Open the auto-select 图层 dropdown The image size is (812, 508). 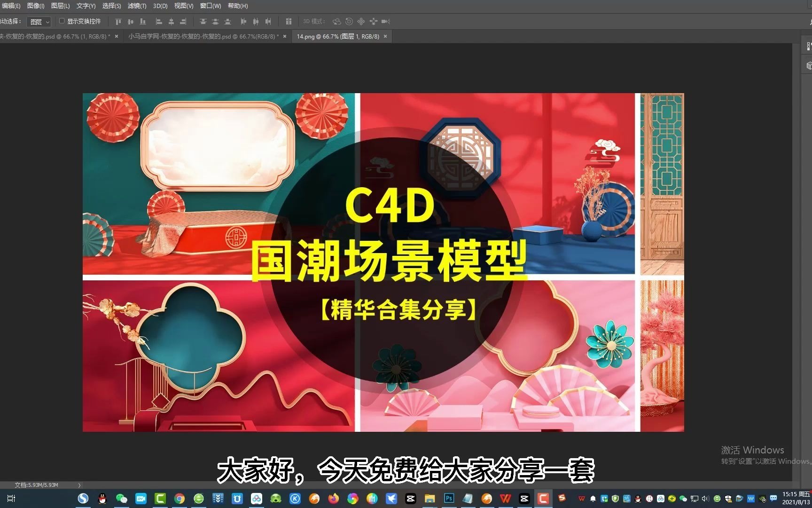coord(39,21)
